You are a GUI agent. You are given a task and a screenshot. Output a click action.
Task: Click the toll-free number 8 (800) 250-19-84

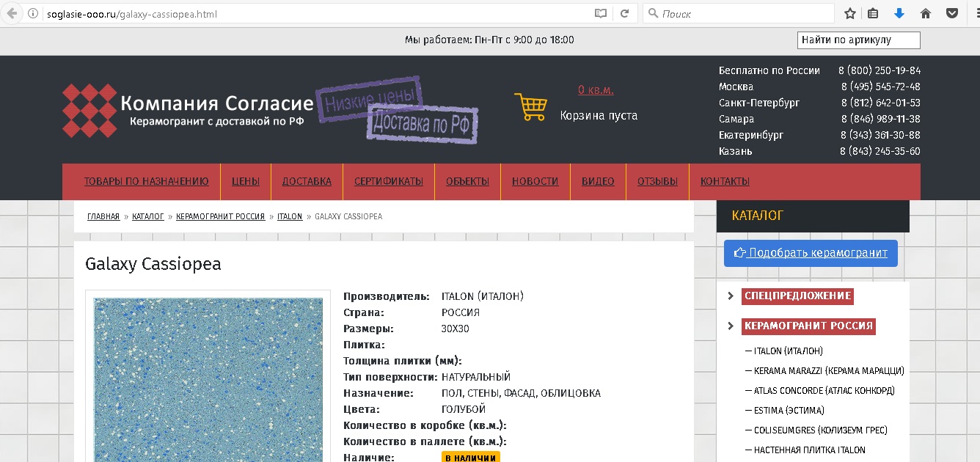pos(880,70)
